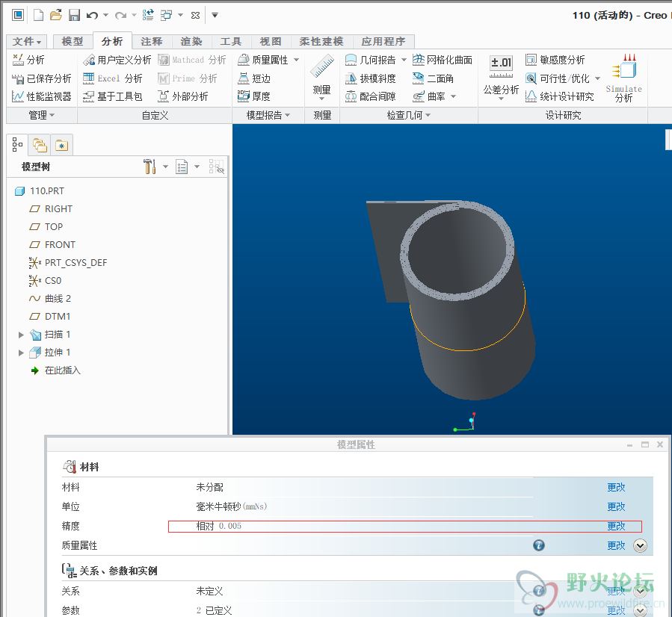
Task: Open the 文件 menu
Action: tap(27, 42)
